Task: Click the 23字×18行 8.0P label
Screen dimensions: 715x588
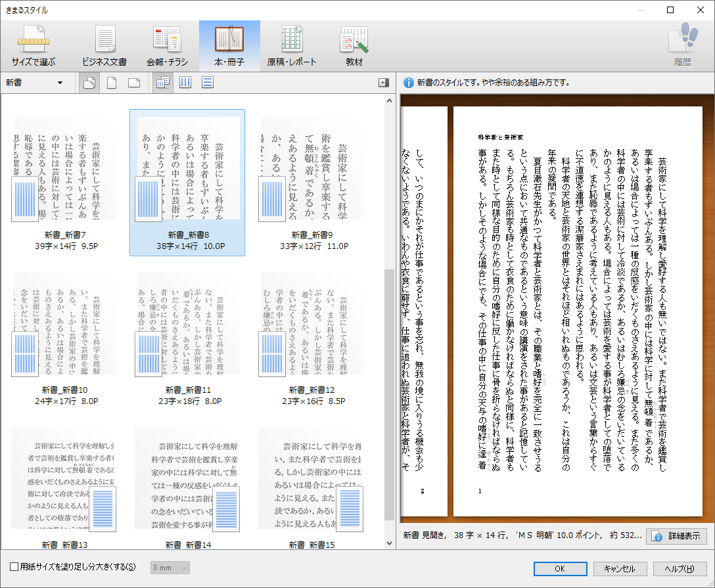Action: [x=190, y=401]
